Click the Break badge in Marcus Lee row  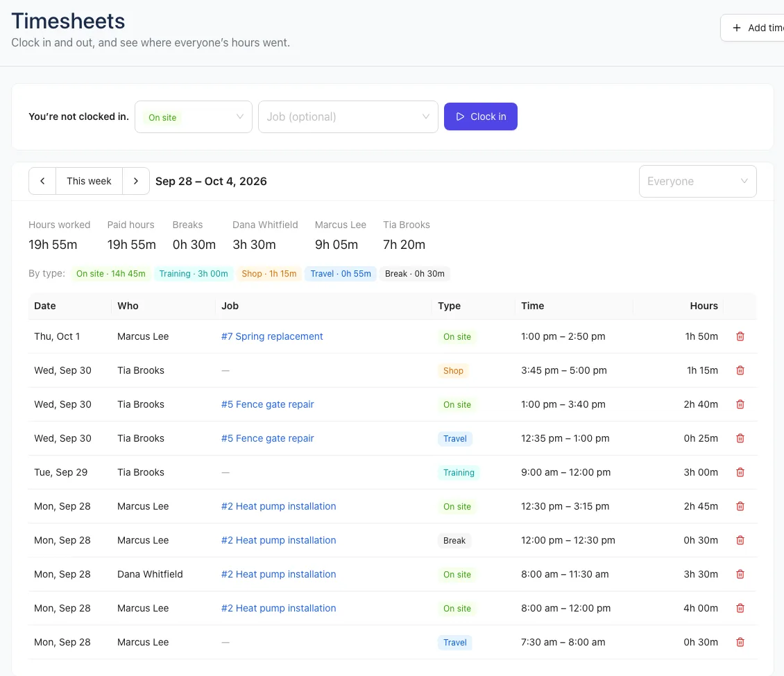coord(454,541)
